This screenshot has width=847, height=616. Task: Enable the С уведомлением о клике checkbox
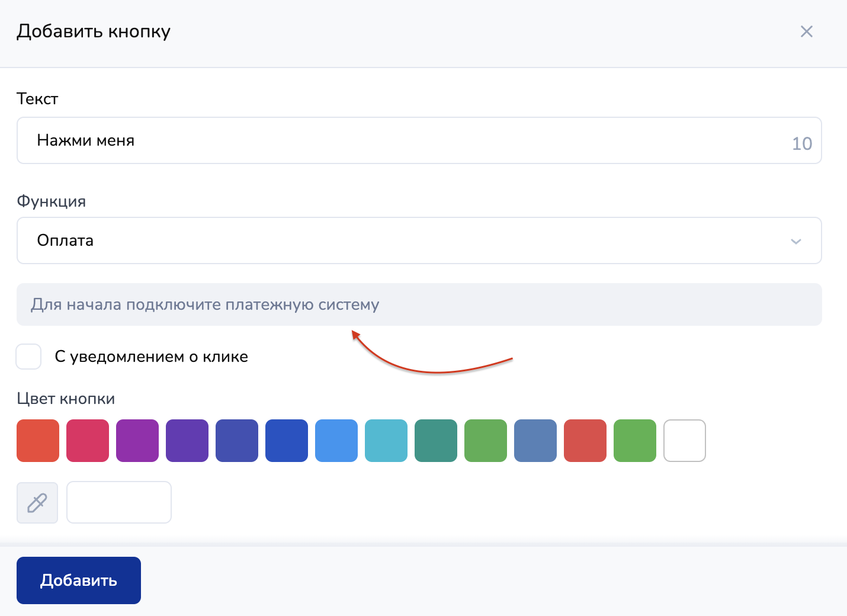click(x=28, y=357)
